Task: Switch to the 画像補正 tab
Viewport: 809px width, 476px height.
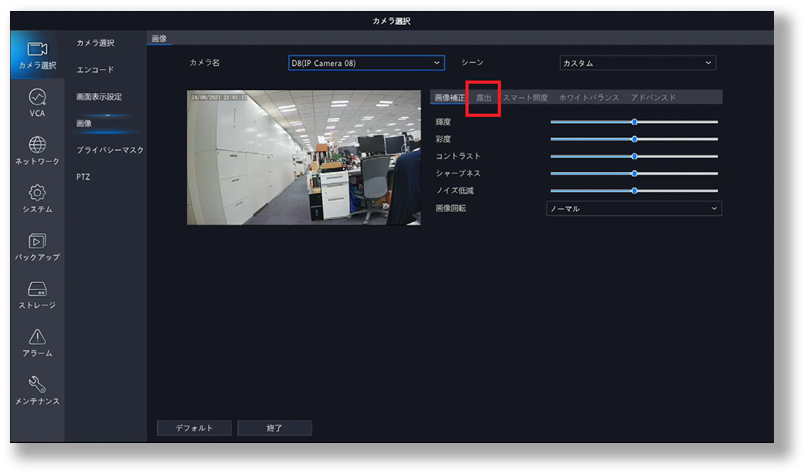Action: [449, 97]
